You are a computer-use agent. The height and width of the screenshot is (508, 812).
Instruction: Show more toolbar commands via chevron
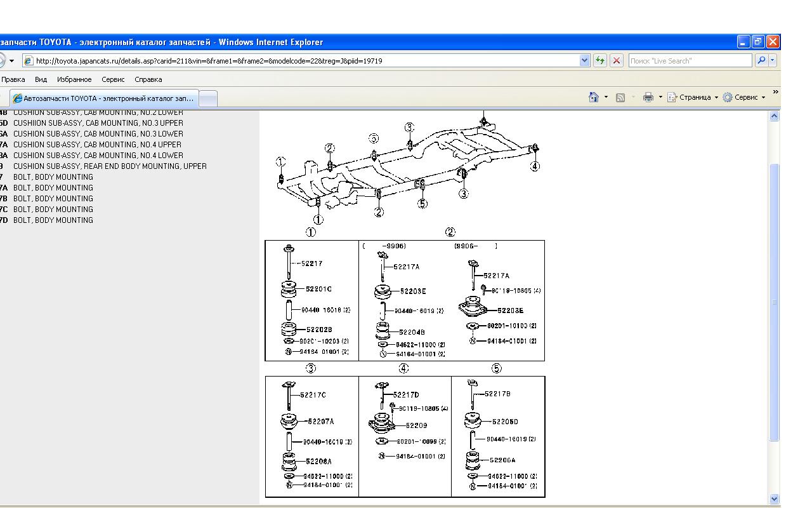tap(775, 93)
